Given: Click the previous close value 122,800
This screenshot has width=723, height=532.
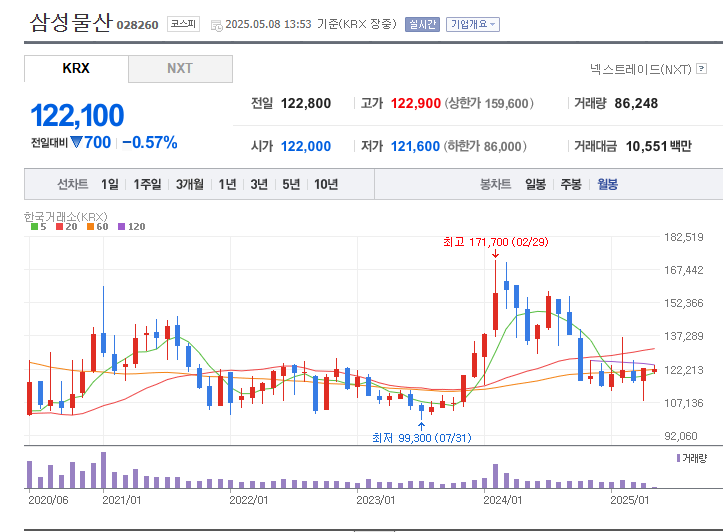Looking at the screenshot, I should point(306,103).
